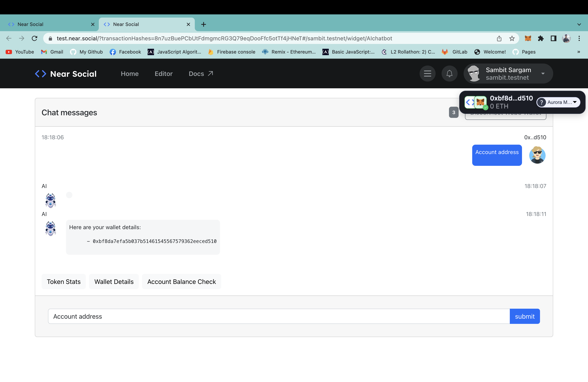The image size is (588, 382).
Task: Click the blue submit button
Action: [525, 316]
